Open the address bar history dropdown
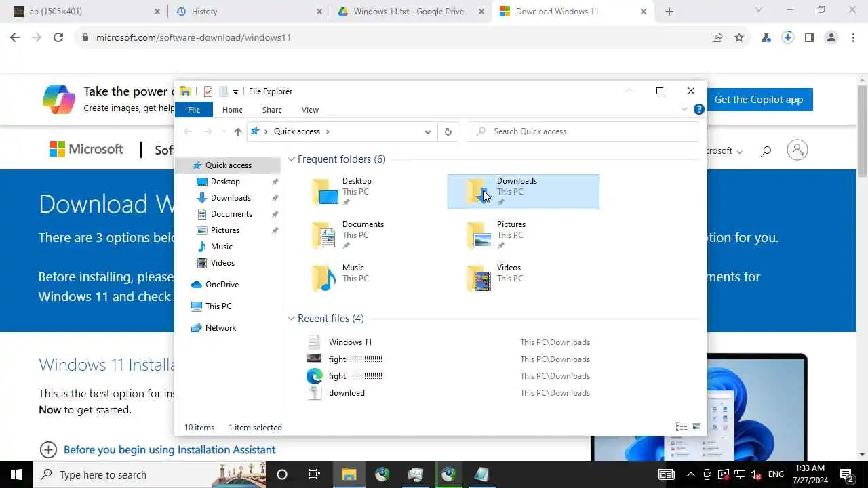Image resolution: width=868 pixels, height=488 pixels. (428, 131)
